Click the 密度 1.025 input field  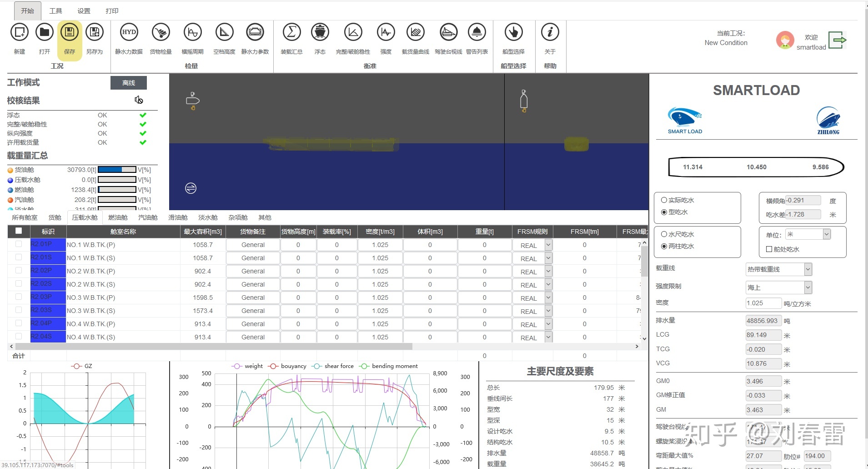[x=763, y=303]
